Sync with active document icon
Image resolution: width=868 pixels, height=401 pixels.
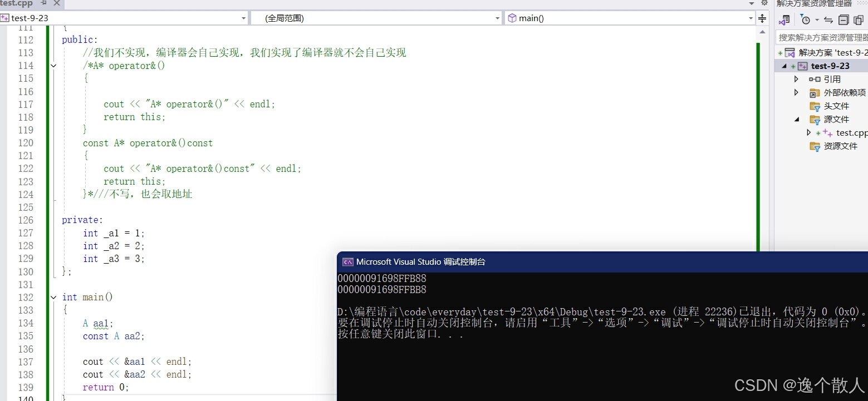(x=828, y=20)
